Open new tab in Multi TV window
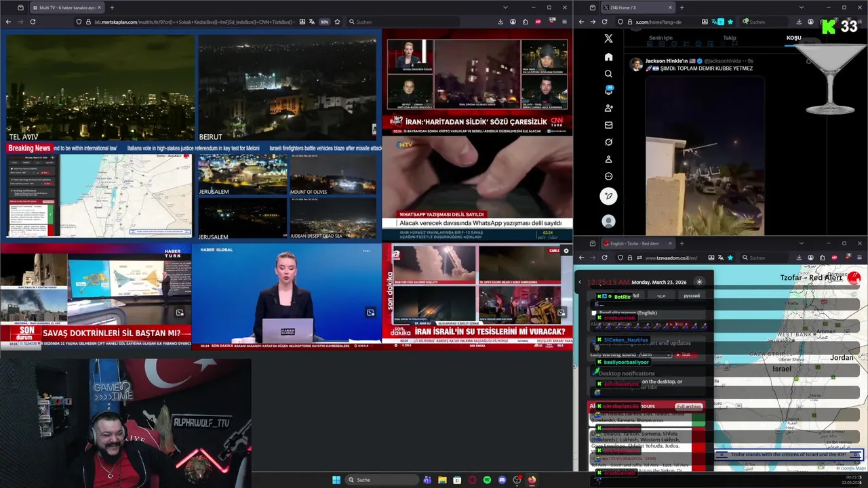This screenshot has height=488, width=868. 112,7
